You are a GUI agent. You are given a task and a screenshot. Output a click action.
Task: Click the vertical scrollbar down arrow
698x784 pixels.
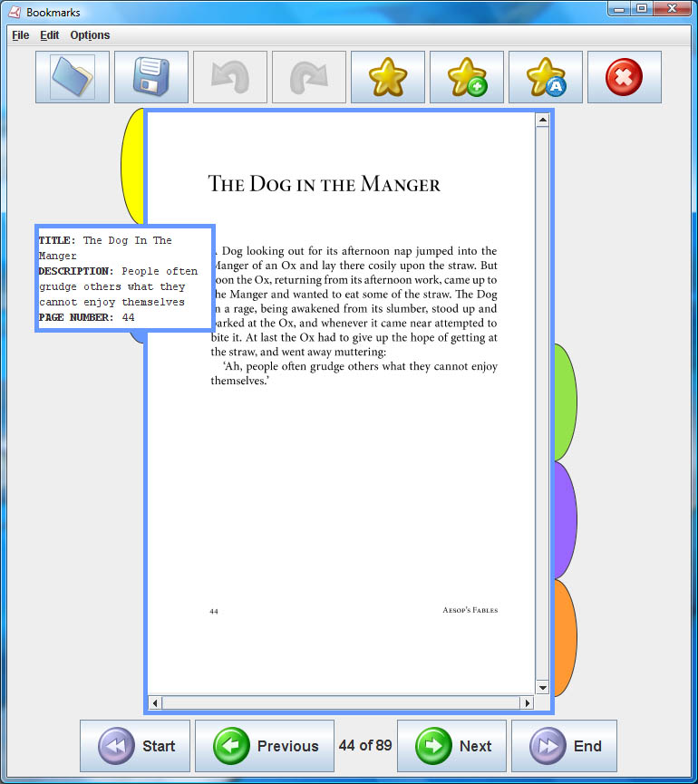click(542, 688)
